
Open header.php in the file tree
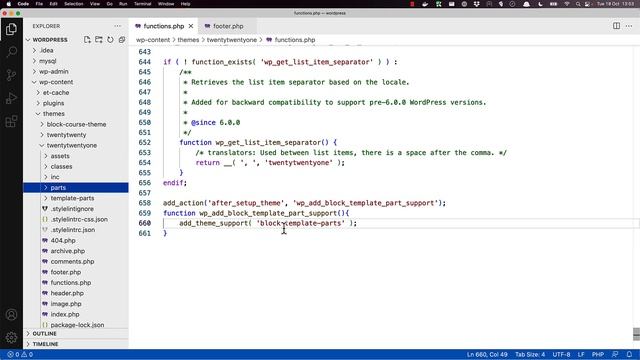pyautogui.click(x=76, y=293)
